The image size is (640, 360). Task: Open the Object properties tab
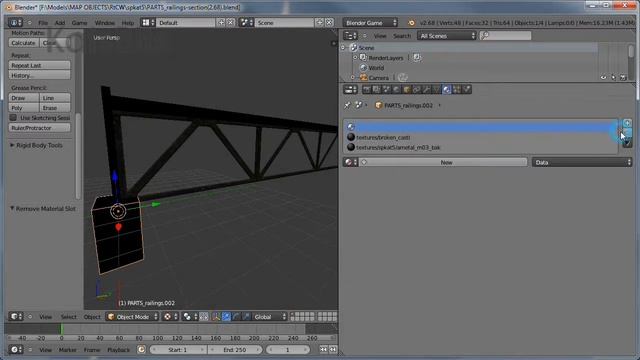point(407,89)
